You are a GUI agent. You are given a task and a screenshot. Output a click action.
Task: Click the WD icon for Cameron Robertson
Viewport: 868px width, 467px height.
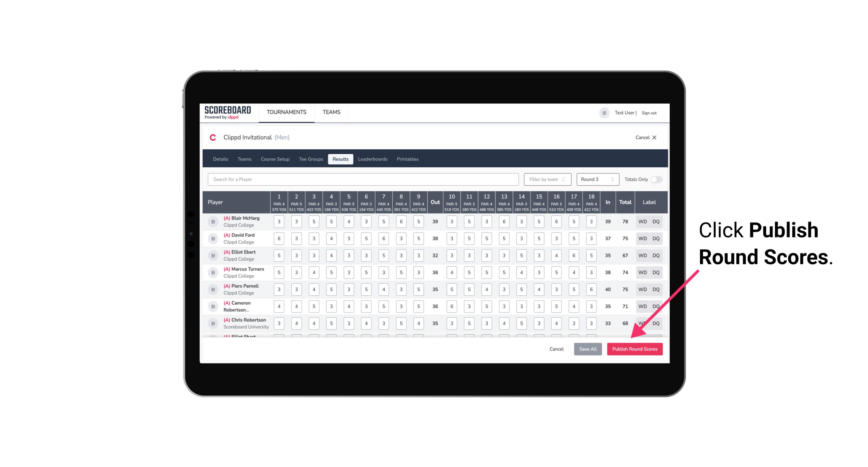pyautogui.click(x=642, y=305)
